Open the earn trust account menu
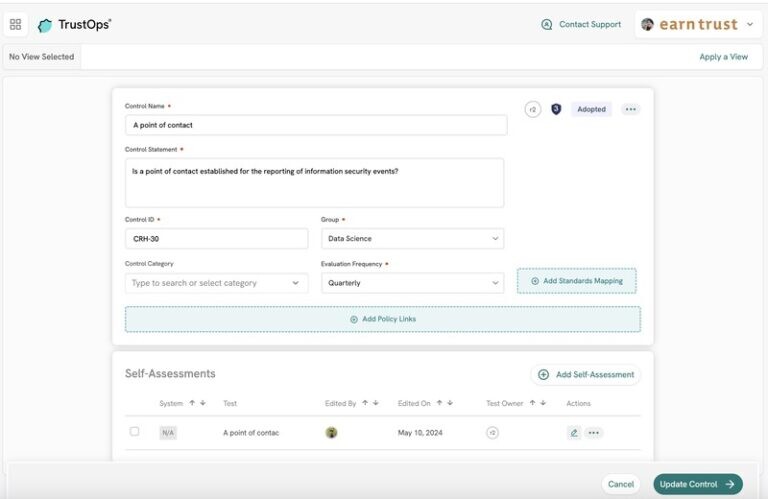The height and width of the screenshot is (499, 768). pos(697,25)
